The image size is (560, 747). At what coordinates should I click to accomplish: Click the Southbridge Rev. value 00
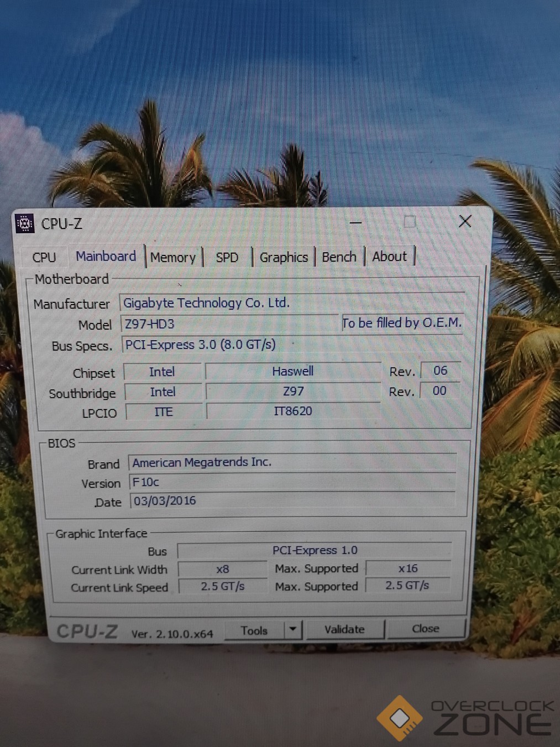(439, 390)
